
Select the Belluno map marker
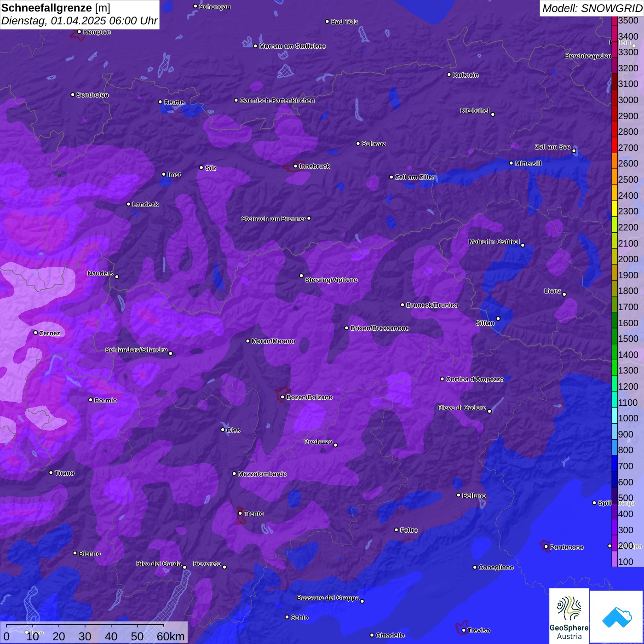pyautogui.click(x=459, y=495)
